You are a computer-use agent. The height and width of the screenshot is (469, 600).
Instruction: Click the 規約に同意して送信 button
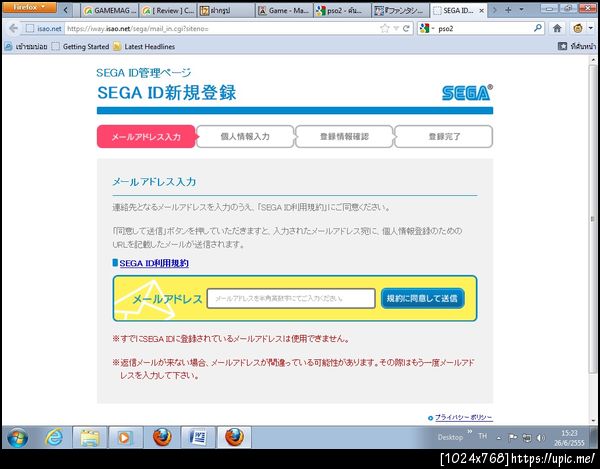point(422,298)
